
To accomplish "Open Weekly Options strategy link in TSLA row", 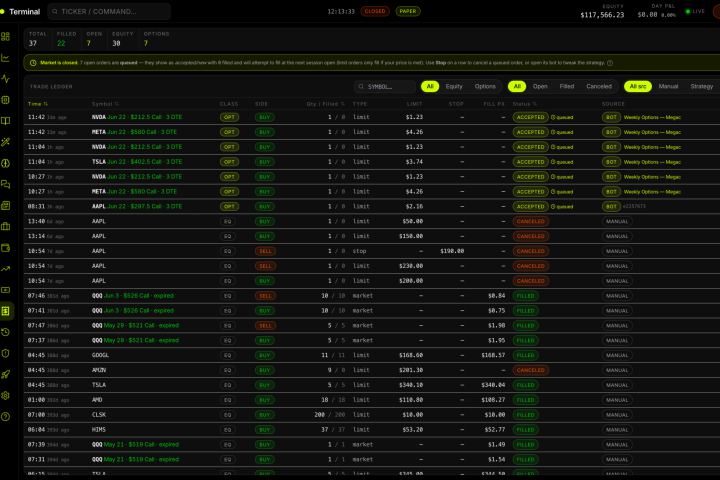I will pos(652,162).
